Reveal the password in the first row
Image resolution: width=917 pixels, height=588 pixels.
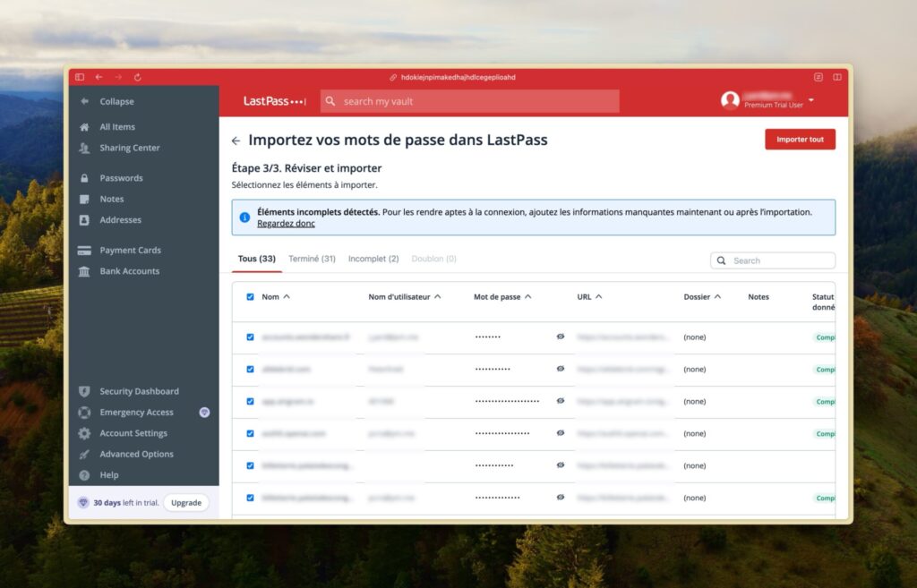coord(561,337)
